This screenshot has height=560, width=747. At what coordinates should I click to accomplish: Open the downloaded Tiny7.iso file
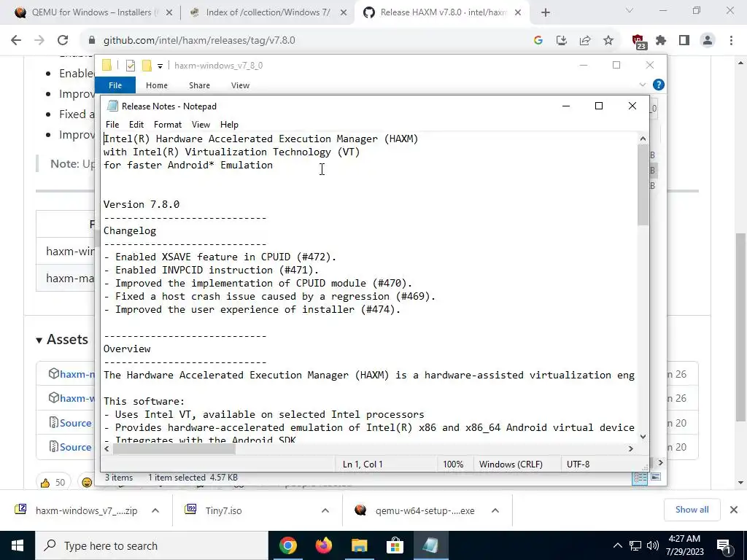point(214,510)
